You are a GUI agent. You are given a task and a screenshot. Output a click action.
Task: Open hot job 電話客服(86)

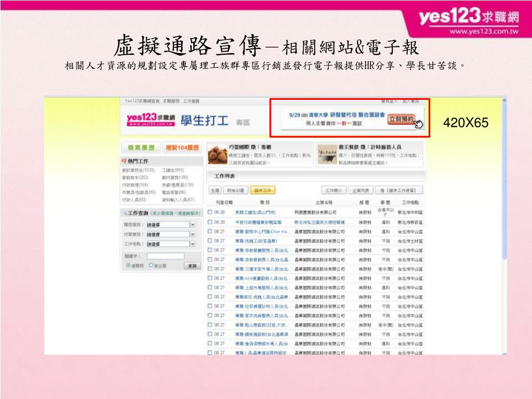tap(174, 192)
